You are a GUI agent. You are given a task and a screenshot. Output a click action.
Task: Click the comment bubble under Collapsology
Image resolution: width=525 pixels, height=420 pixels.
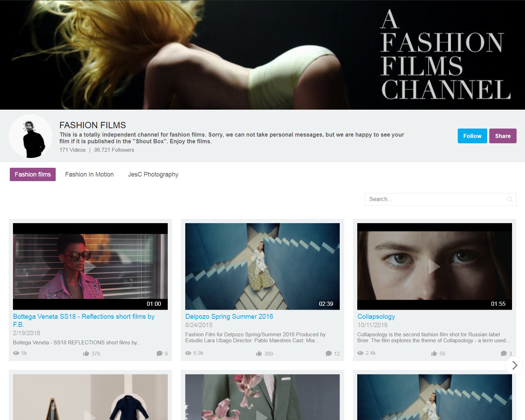[504, 353]
